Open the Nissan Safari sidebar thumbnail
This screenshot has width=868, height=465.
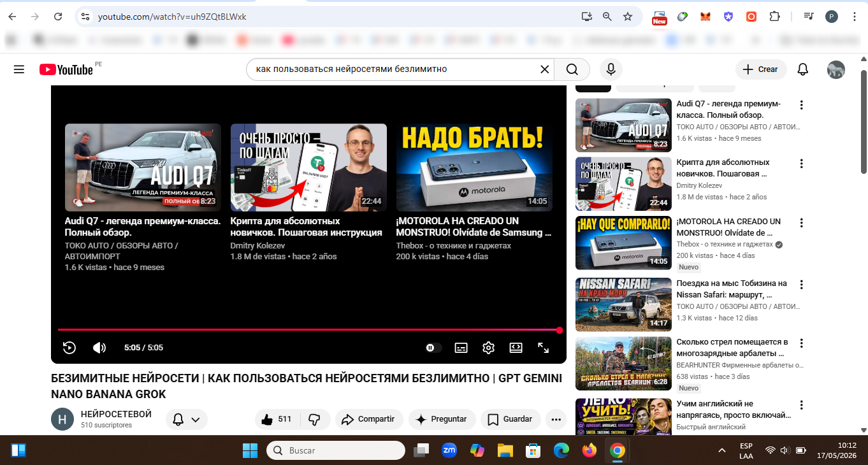pyautogui.click(x=623, y=304)
